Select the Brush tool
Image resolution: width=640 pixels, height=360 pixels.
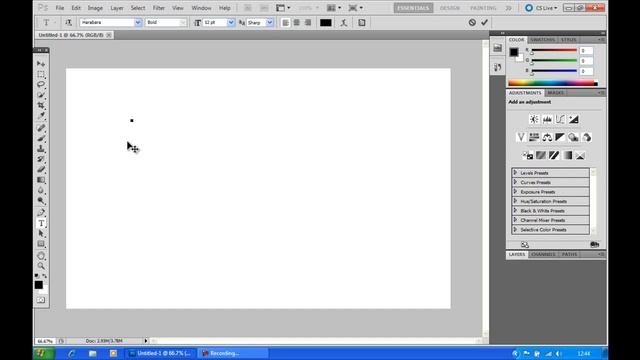(x=41, y=138)
